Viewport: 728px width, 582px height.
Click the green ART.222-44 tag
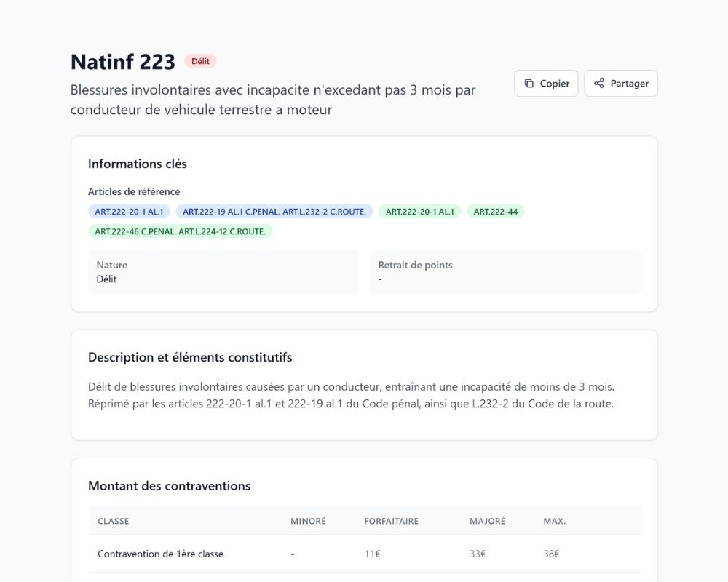[495, 212]
